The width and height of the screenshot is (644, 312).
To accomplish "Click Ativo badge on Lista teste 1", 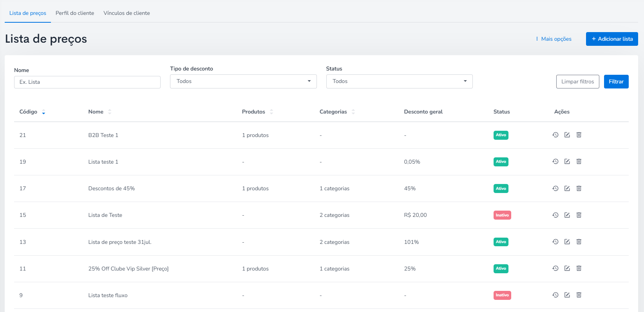I will tap(501, 162).
